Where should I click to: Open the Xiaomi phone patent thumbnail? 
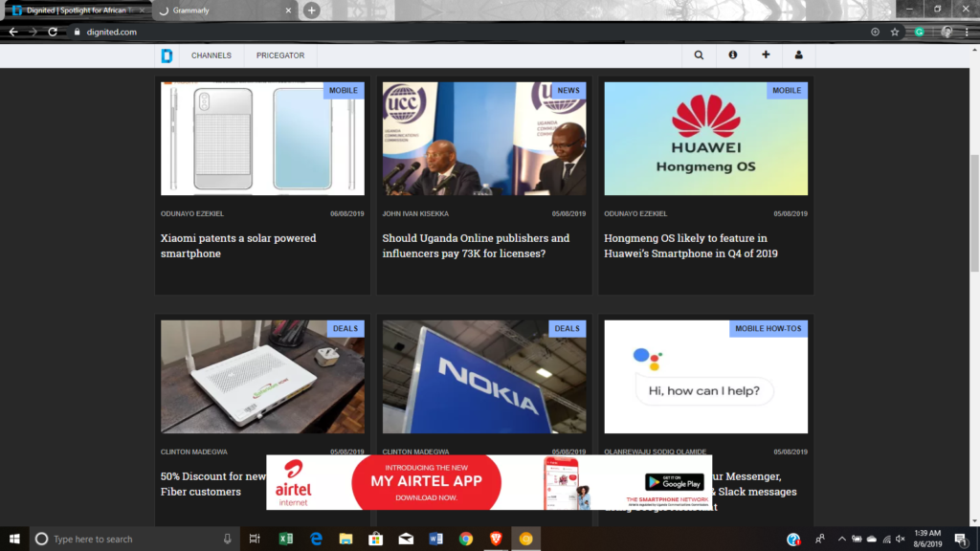(262, 139)
